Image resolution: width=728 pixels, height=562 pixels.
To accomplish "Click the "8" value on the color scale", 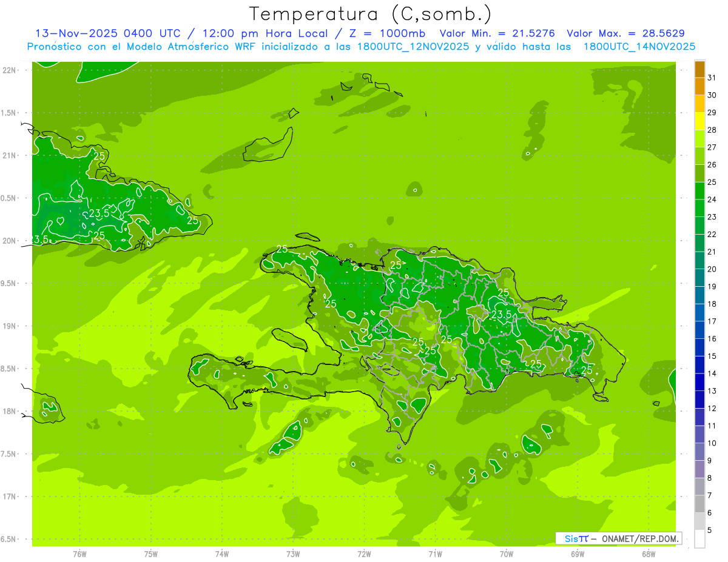I will coord(710,478).
